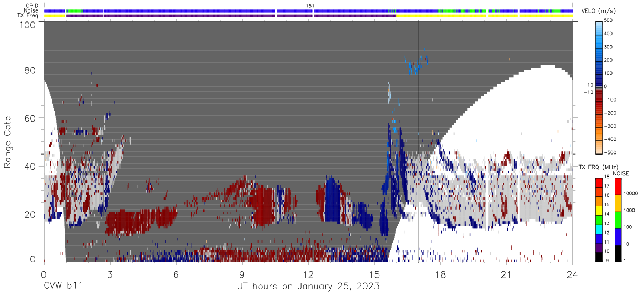Click the CVW b11 radar label
This screenshot has height=297, width=644.
coord(62,286)
